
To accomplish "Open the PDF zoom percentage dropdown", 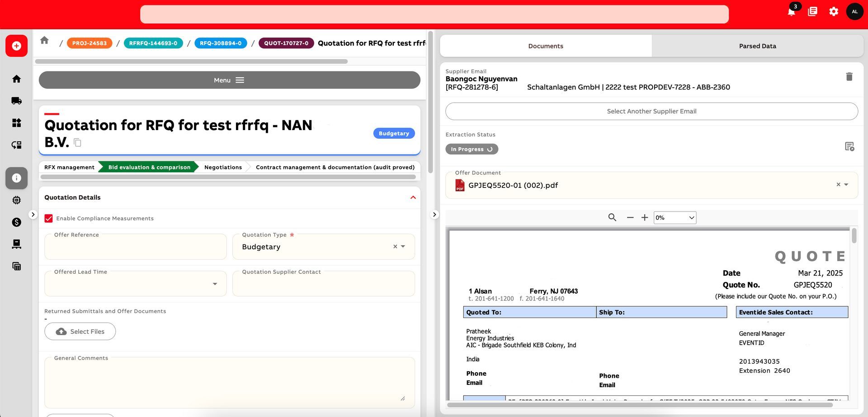I will tap(675, 218).
